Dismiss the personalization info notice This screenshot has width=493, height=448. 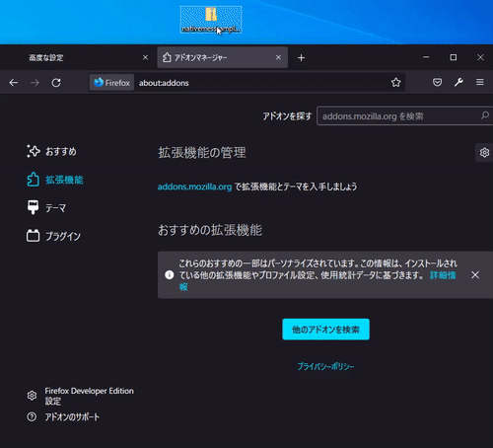(475, 275)
